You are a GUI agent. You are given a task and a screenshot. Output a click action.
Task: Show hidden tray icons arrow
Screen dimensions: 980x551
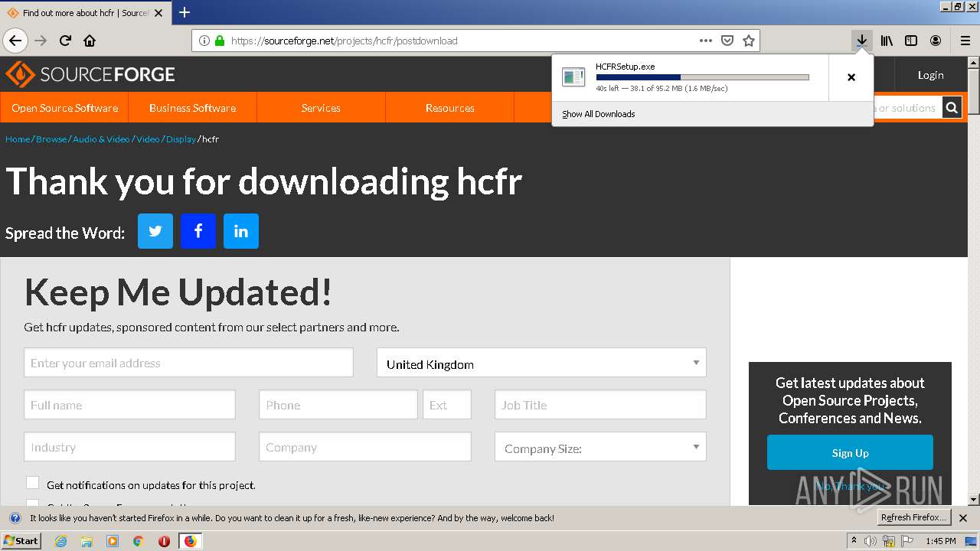point(854,541)
